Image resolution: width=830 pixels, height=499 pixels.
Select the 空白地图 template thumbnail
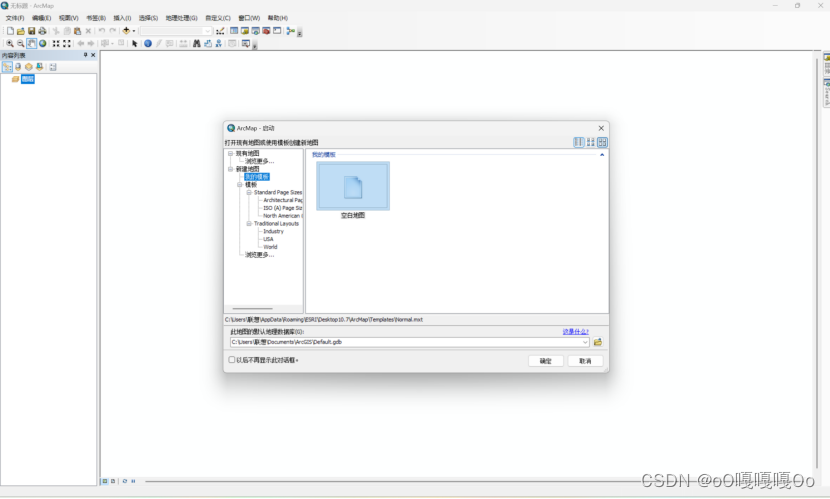tap(353, 186)
